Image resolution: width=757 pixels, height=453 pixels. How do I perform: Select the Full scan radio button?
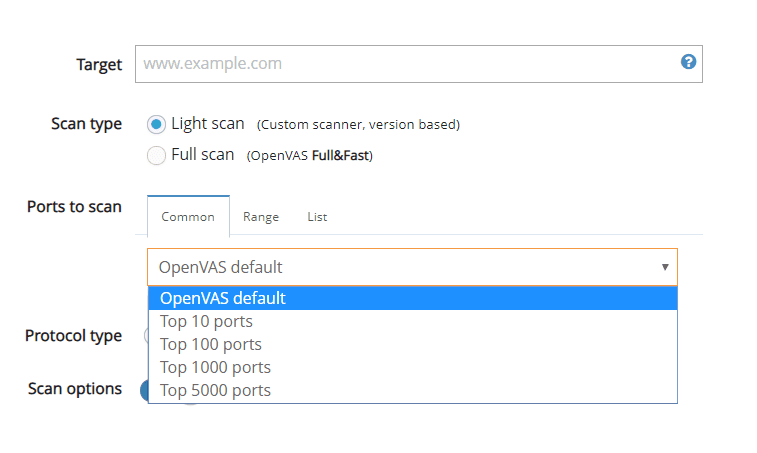click(x=156, y=155)
